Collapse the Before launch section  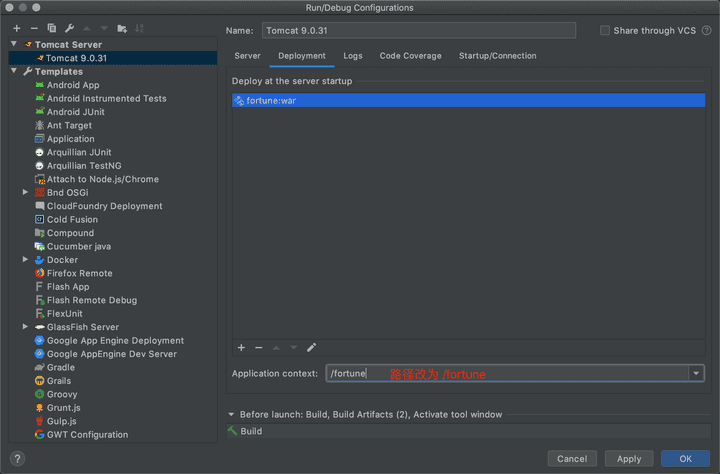(x=231, y=415)
